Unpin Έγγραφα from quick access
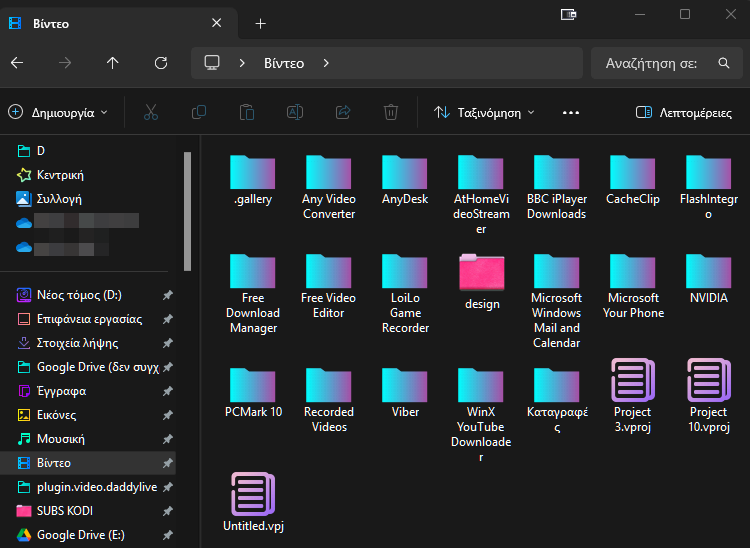 tap(167, 391)
